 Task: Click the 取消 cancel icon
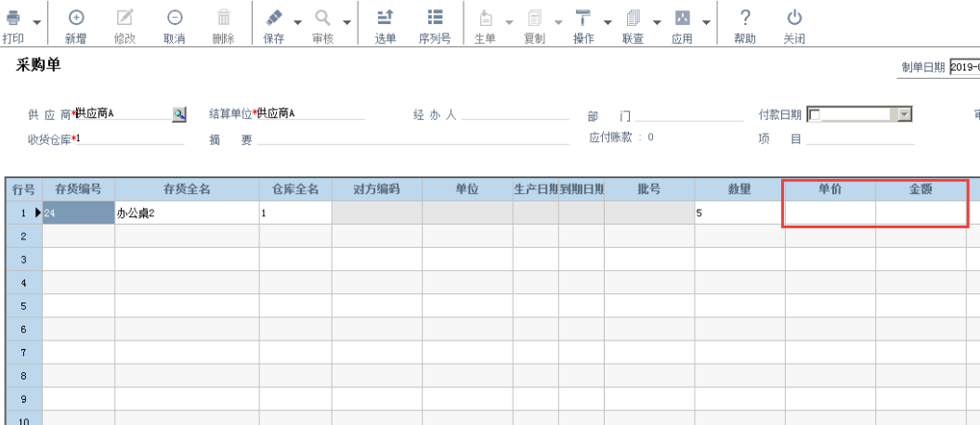pyautogui.click(x=175, y=18)
